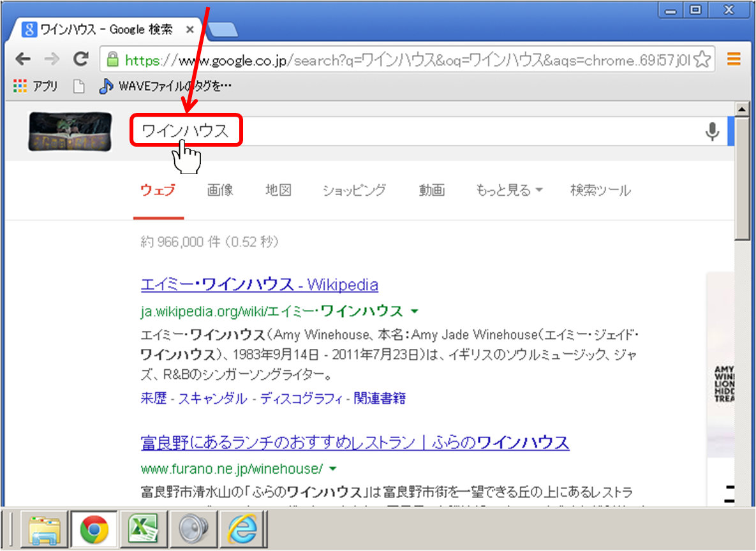Expand the arrow beside the Wikipedia URL
This screenshot has height=551, width=756.
click(415, 311)
